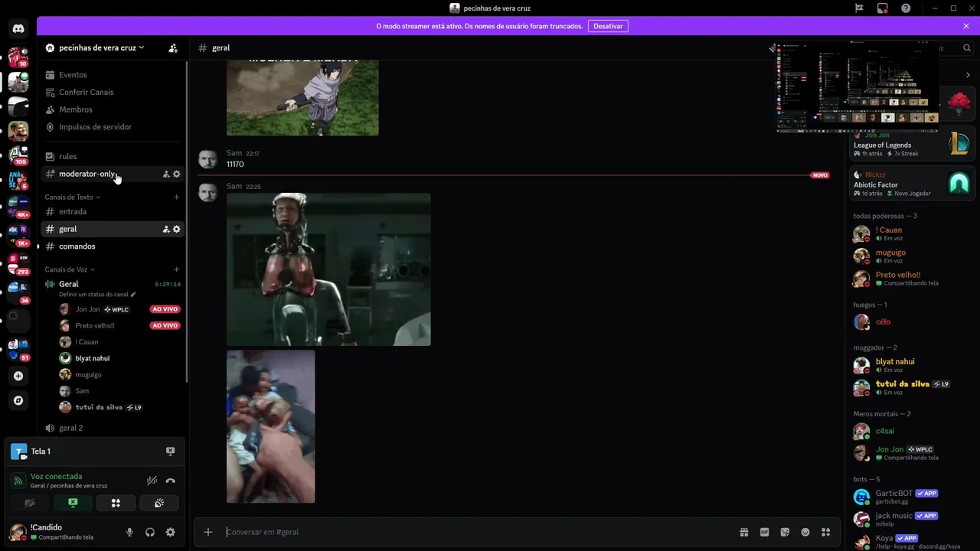The image size is (980, 551).
Task: Open the inbox icon in title bar
Action: pyautogui.click(x=883, y=8)
